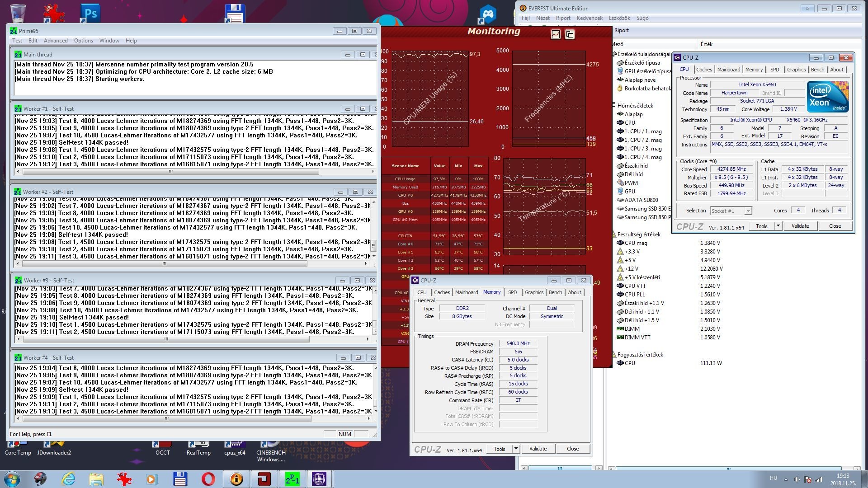
Task: Open SPD tab in Memory CPU-Z window
Action: pos(512,292)
